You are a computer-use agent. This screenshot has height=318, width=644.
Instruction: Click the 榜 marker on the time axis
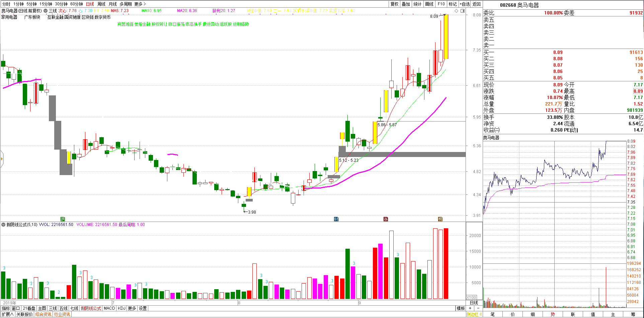click(440, 219)
